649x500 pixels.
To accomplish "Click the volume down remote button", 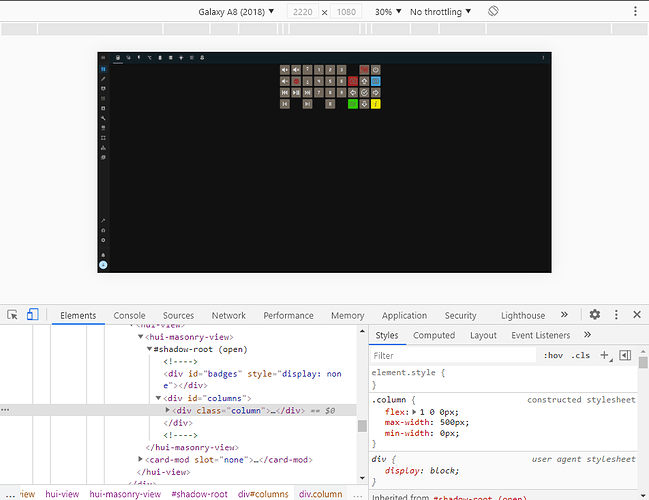I will 285,81.
